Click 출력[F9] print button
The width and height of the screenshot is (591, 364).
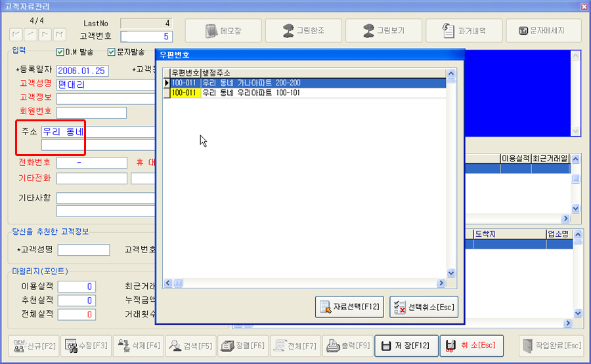tap(348, 346)
